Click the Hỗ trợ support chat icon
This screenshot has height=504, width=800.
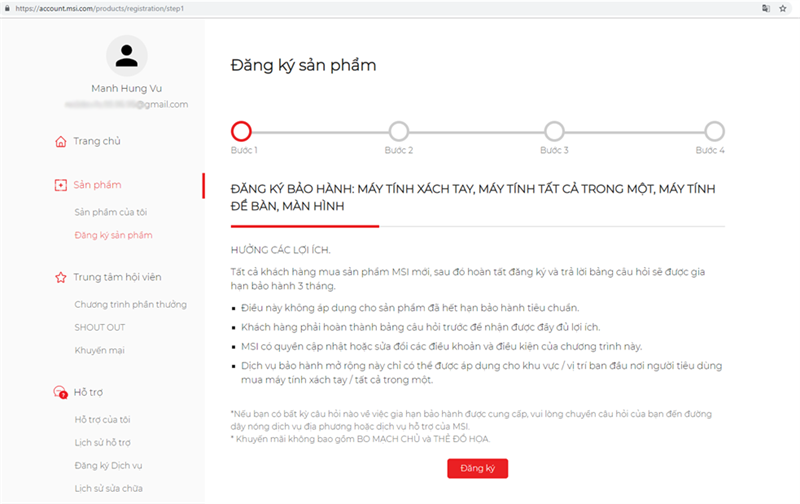tap(60, 392)
